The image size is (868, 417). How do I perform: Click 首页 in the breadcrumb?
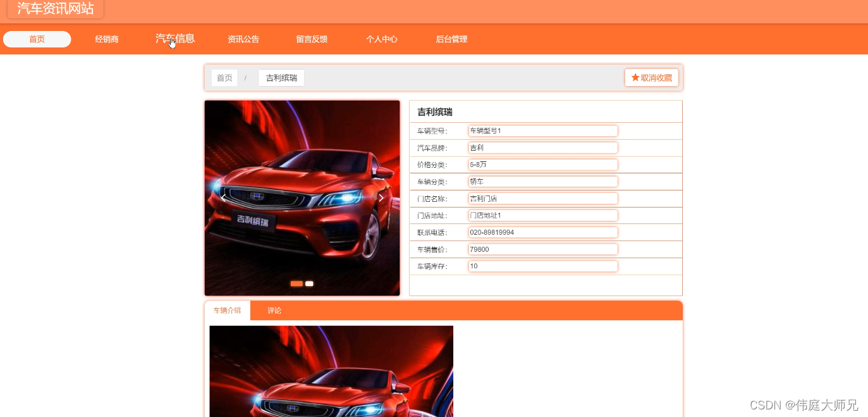tap(224, 77)
